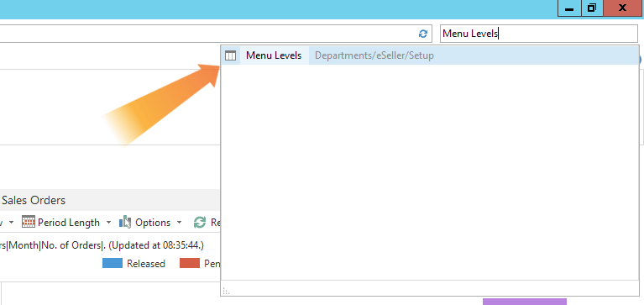Click the red legend swatch beside Released
644x305 pixels.
click(x=190, y=263)
